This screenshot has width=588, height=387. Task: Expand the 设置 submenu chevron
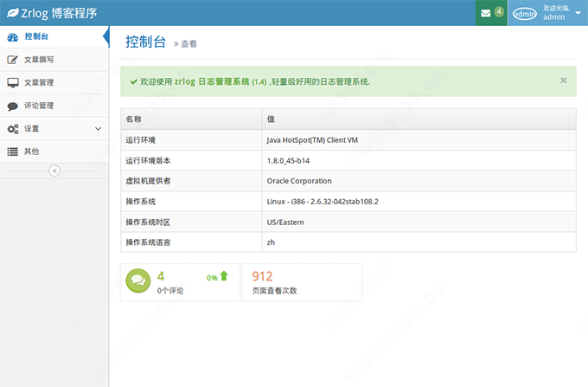[98, 129]
